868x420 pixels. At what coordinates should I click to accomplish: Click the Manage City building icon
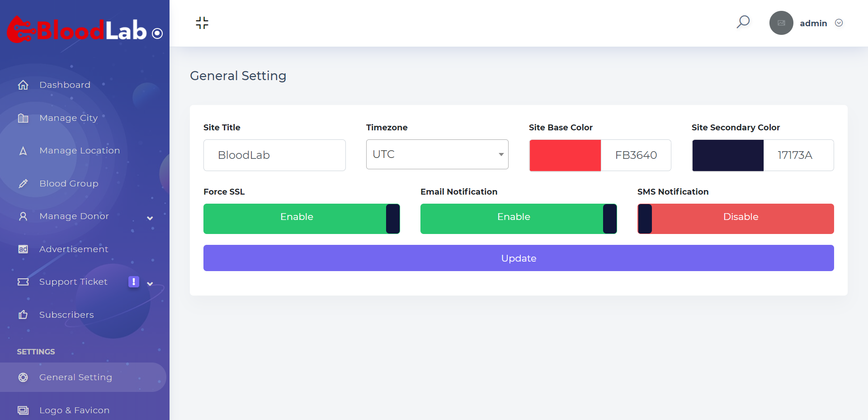[23, 118]
